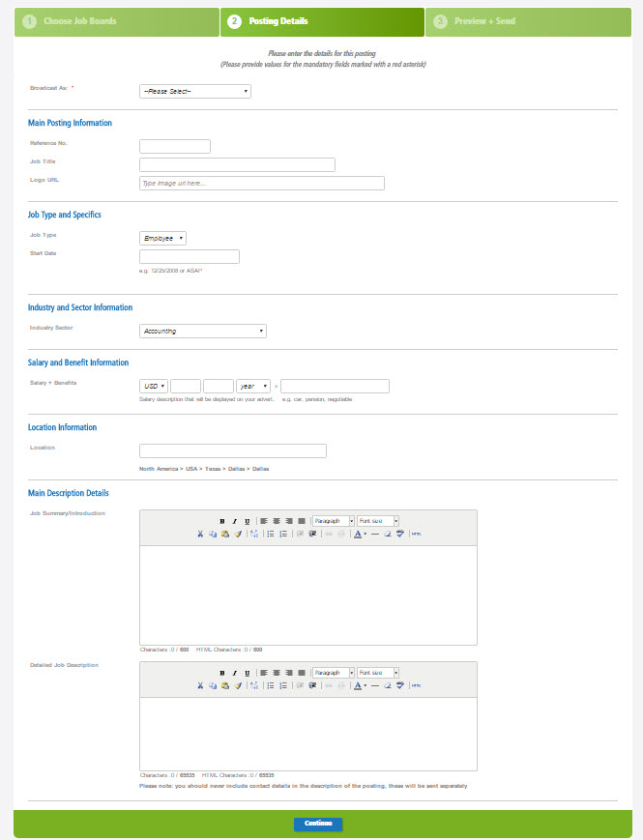Screen dimensions: 643x840
Task: Click copy icon in Detailed Job Description toolbar
Action: 212,685
